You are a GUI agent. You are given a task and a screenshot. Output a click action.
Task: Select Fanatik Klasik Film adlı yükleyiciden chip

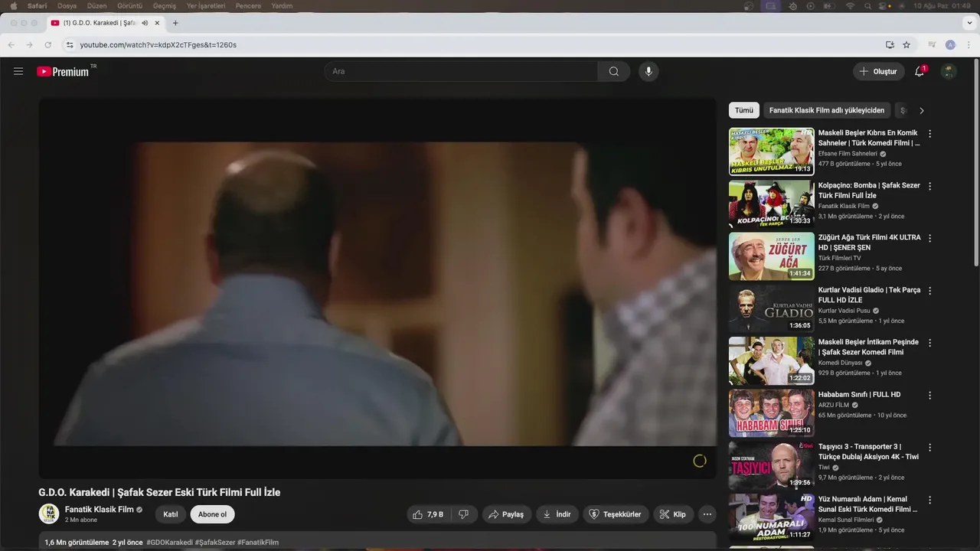pyautogui.click(x=827, y=110)
